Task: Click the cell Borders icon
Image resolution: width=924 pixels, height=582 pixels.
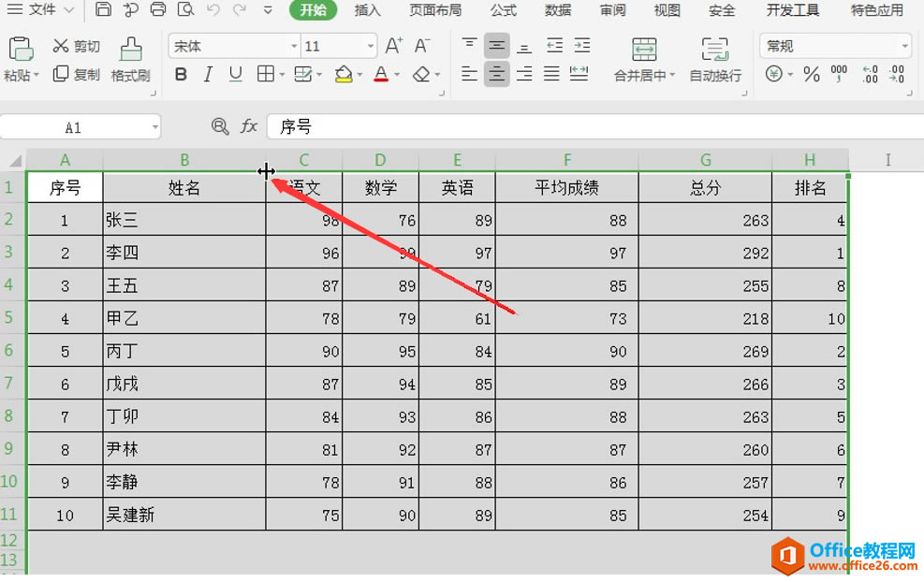Action: pyautogui.click(x=266, y=74)
